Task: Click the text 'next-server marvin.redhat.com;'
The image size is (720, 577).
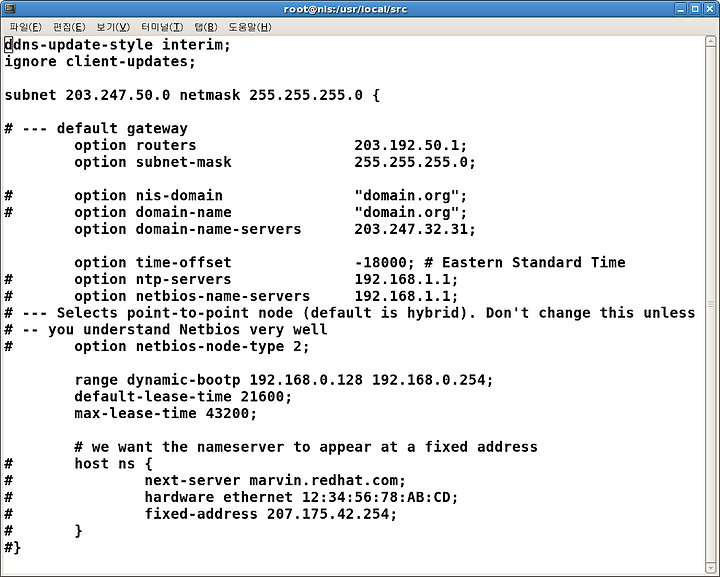Action: [x=276, y=481]
